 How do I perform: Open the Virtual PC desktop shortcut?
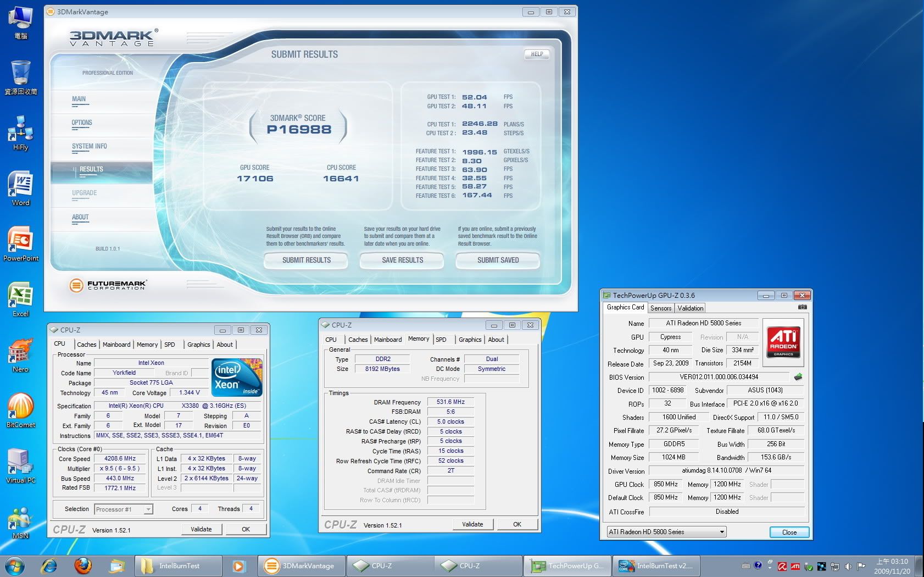(21, 466)
